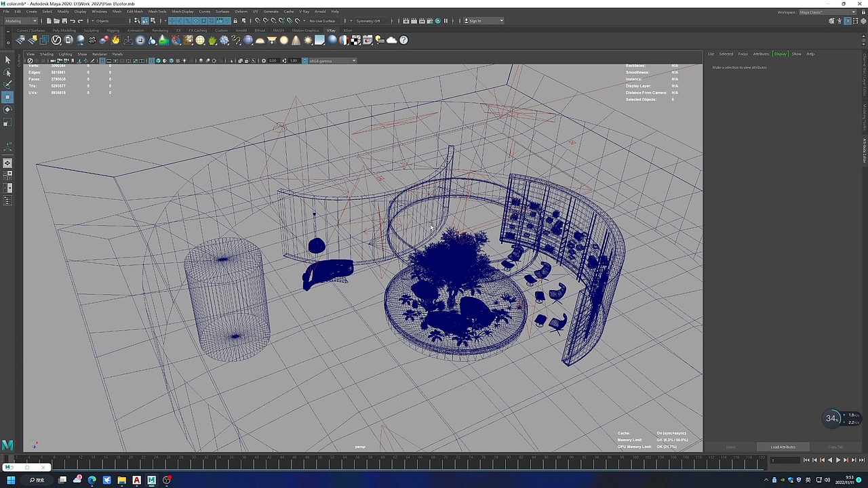Click the V-Ray logo shelf icon
Viewport: 868px width, 488px height.
[56, 40]
